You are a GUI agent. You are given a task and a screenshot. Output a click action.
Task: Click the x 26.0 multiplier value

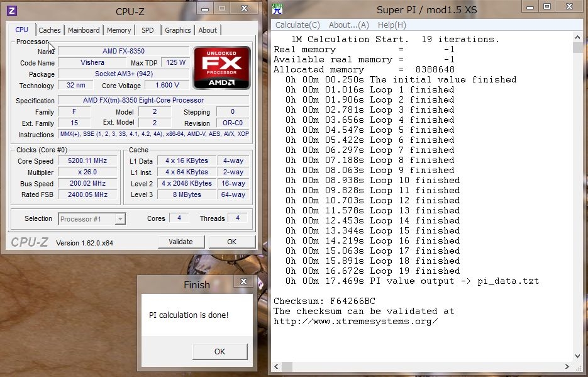coord(87,172)
